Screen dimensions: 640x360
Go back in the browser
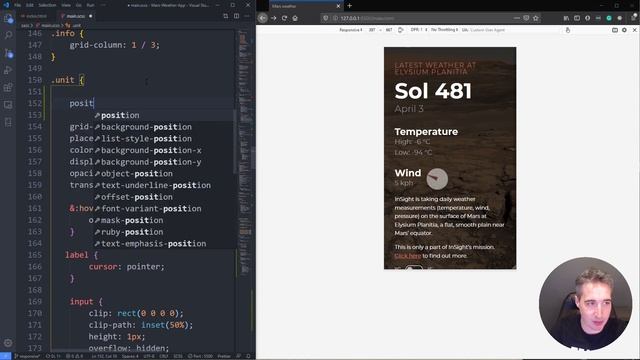tap(262, 18)
